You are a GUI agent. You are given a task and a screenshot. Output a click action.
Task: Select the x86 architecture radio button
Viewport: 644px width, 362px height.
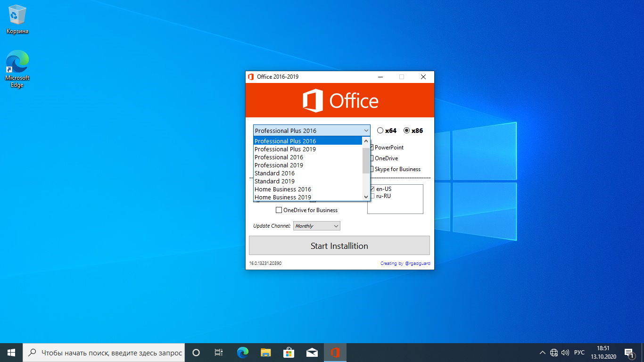tap(406, 131)
